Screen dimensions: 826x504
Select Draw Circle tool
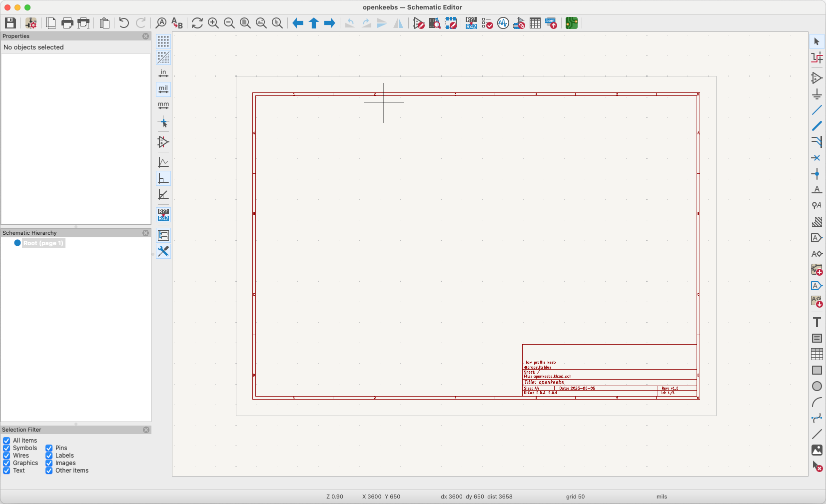click(817, 386)
